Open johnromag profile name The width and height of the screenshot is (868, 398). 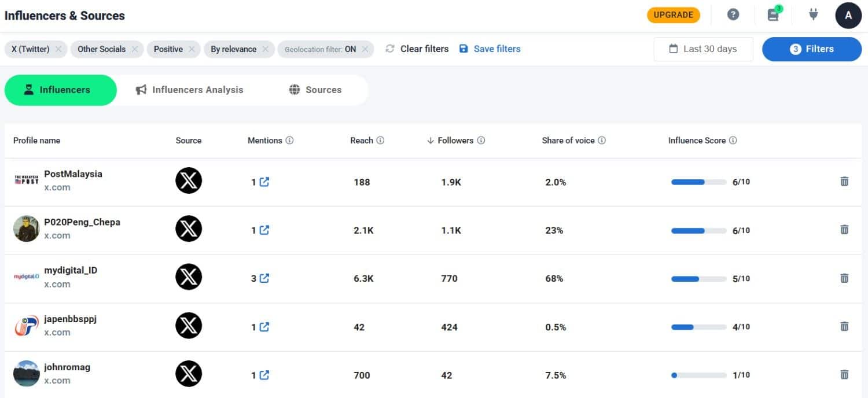[x=67, y=367]
